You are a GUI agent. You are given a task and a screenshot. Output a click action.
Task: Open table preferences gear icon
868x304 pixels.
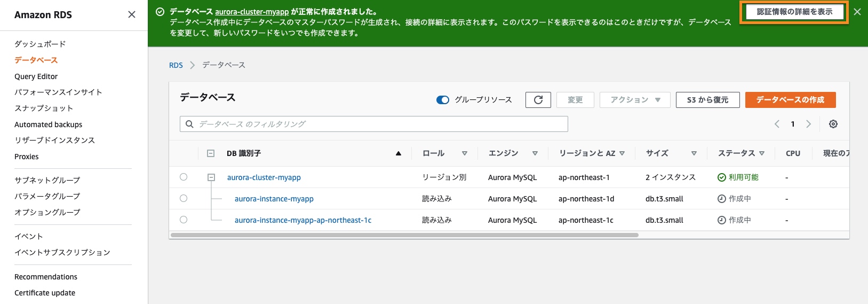(833, 124)
